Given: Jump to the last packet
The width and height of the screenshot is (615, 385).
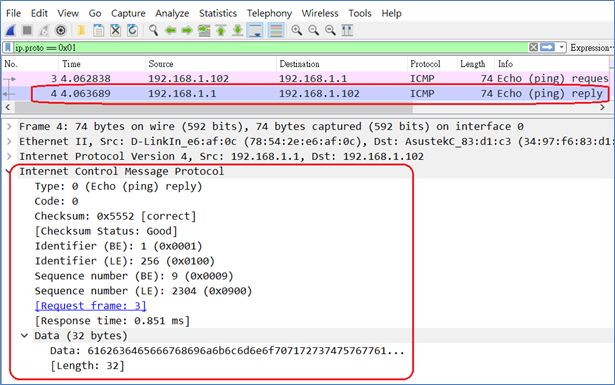Looking at the screenshot, I should click(x=238, y=30).
